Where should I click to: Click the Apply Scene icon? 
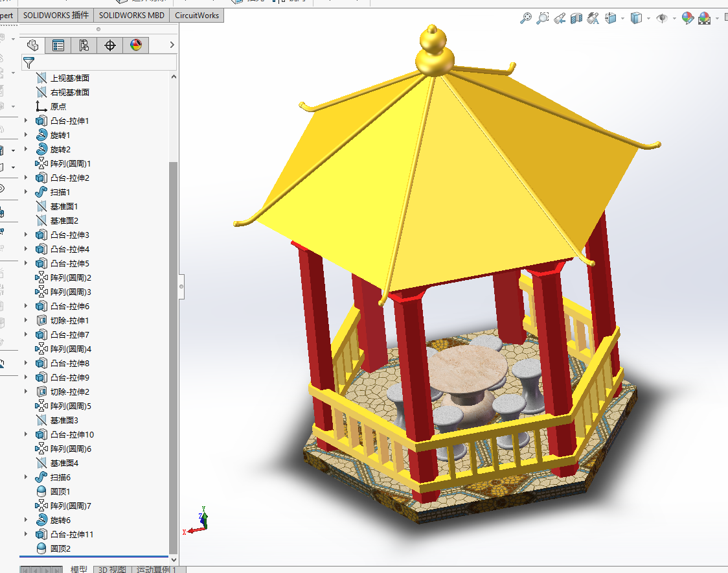[704, 18]
